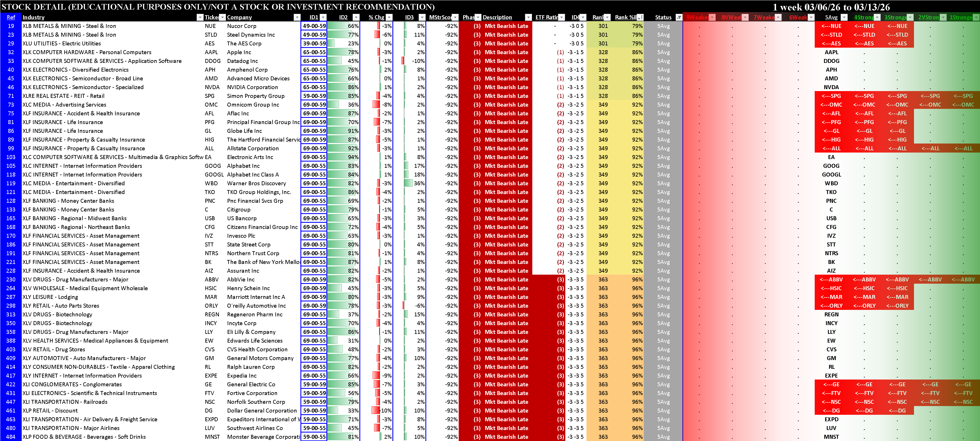This screenshot has height=441, width=980.
Task: Open the Description column filter button
Action: click(x=528, y=17)
